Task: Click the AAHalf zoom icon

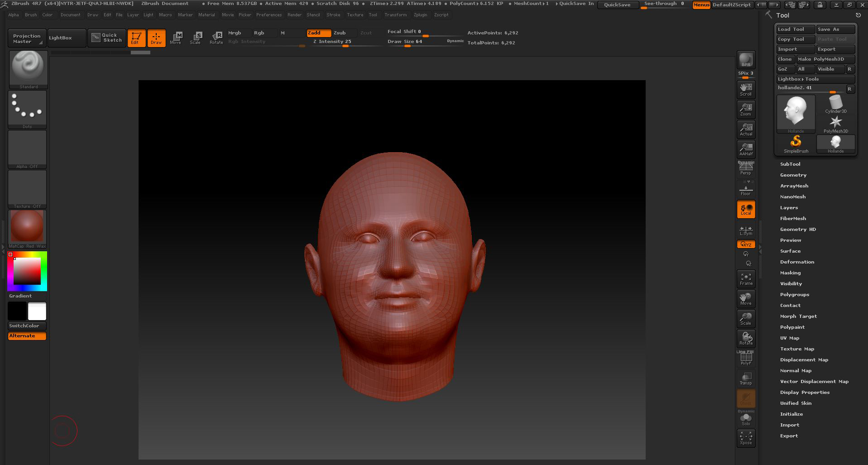Action: point(746,149)
